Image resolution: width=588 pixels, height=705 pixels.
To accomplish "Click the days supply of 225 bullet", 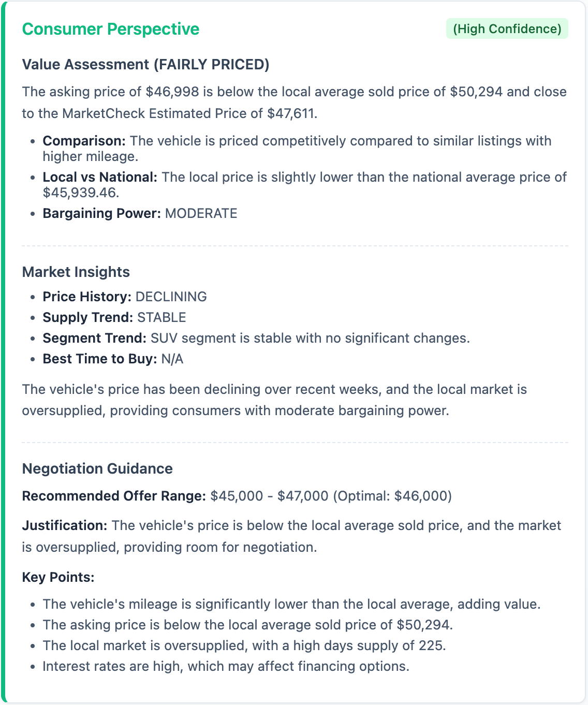I will (x=244, y=645).
